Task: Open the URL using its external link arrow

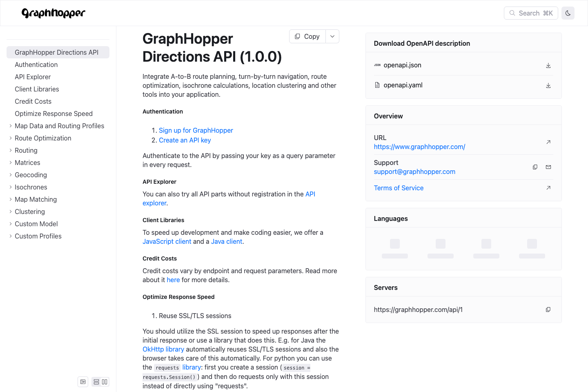Action: click(x=548, y=142)
